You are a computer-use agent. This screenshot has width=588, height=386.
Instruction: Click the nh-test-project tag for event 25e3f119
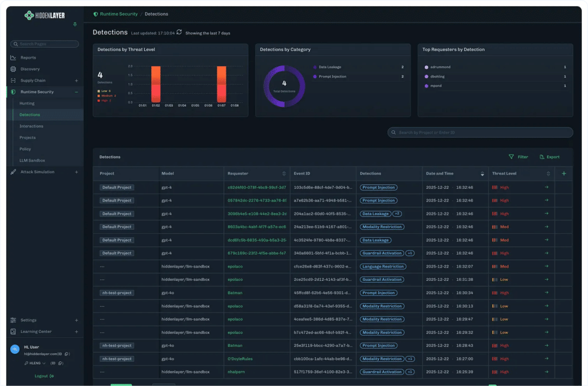click(117, 345)
